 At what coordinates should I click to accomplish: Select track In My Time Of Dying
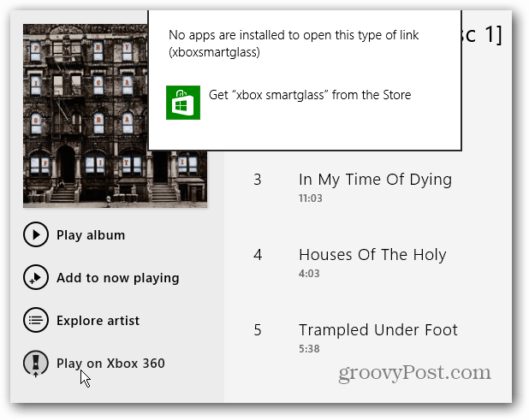coord(375,180)
